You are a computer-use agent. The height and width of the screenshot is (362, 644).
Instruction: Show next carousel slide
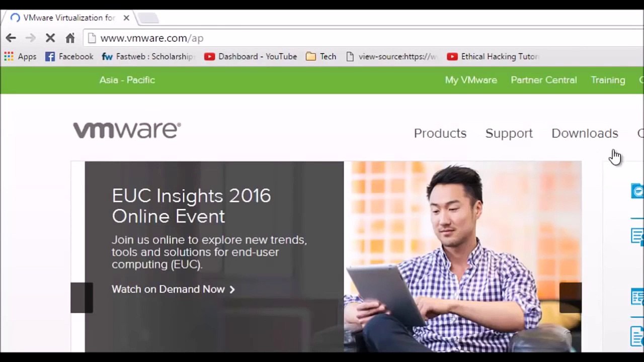pos(571,298)
